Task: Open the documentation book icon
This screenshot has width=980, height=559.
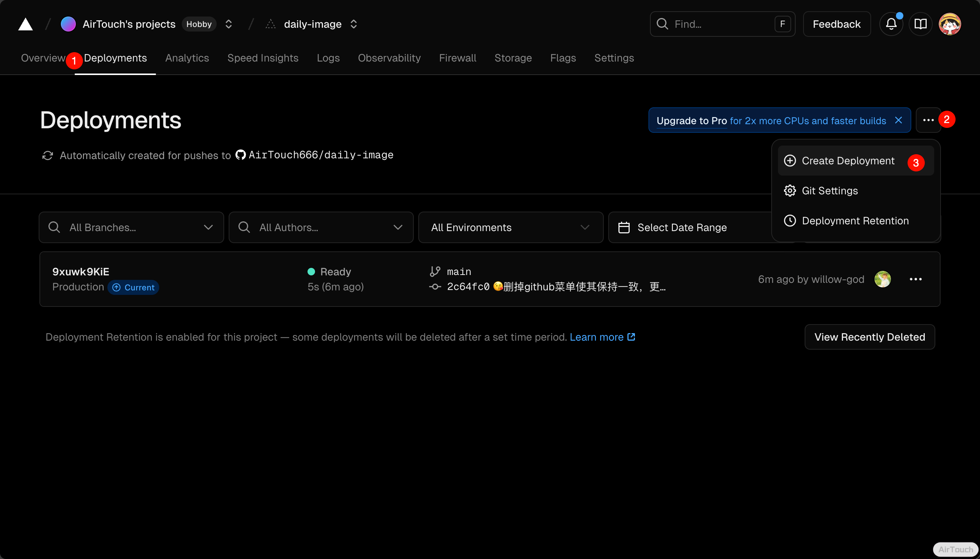Action: click(x=920, y=24)
